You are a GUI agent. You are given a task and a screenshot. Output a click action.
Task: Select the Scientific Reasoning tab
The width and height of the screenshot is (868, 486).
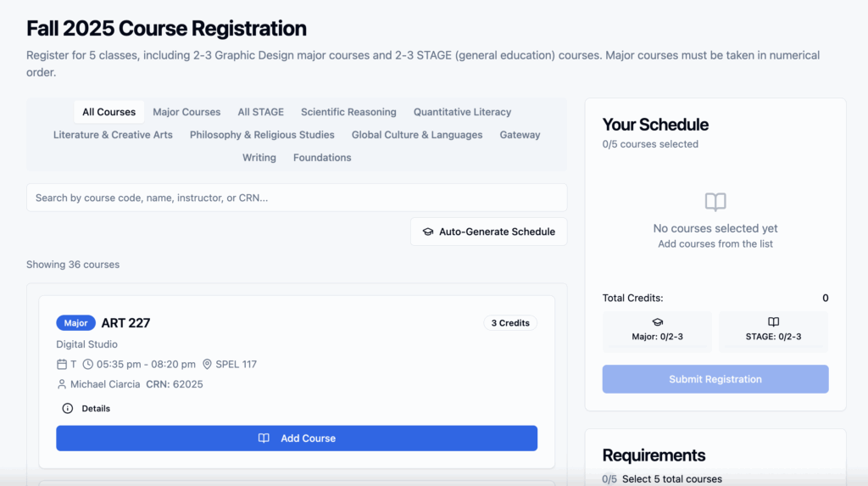coord(348,112)
